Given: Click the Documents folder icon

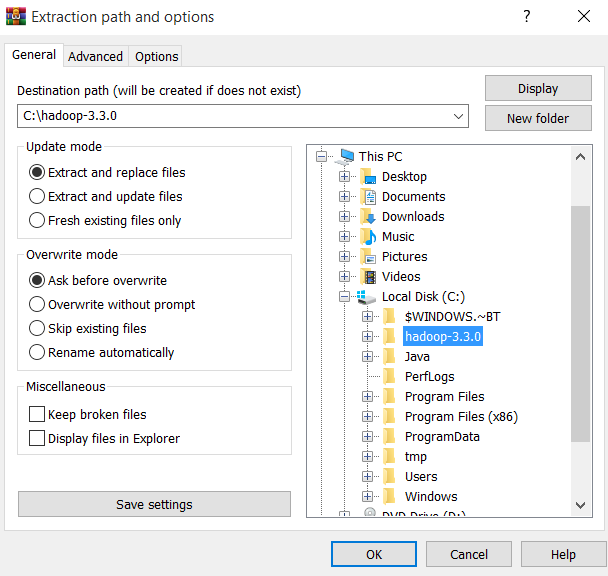Looking at the screenshot, I should (369, 197).
